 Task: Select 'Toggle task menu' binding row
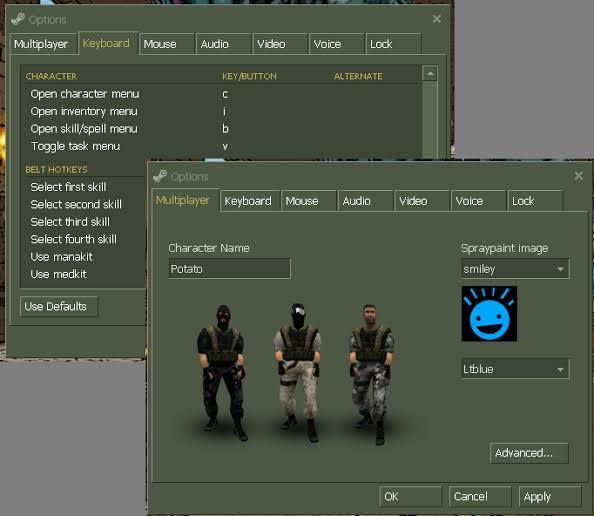coord(222,146)
